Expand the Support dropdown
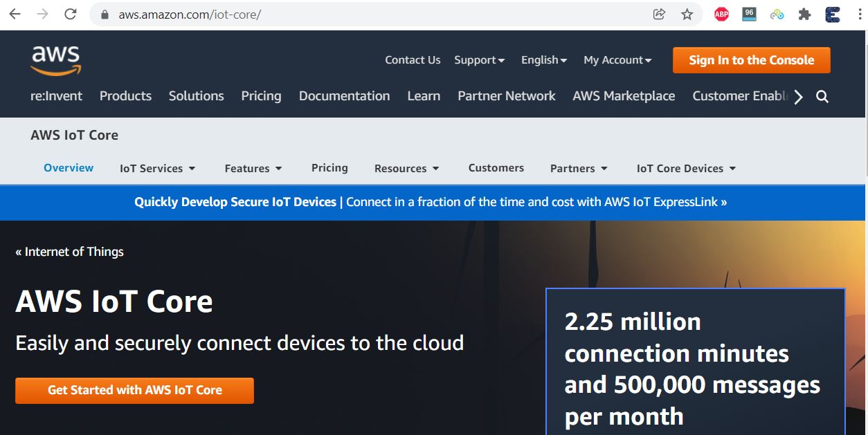Screen dimensions: 868x435 (479, 60)
